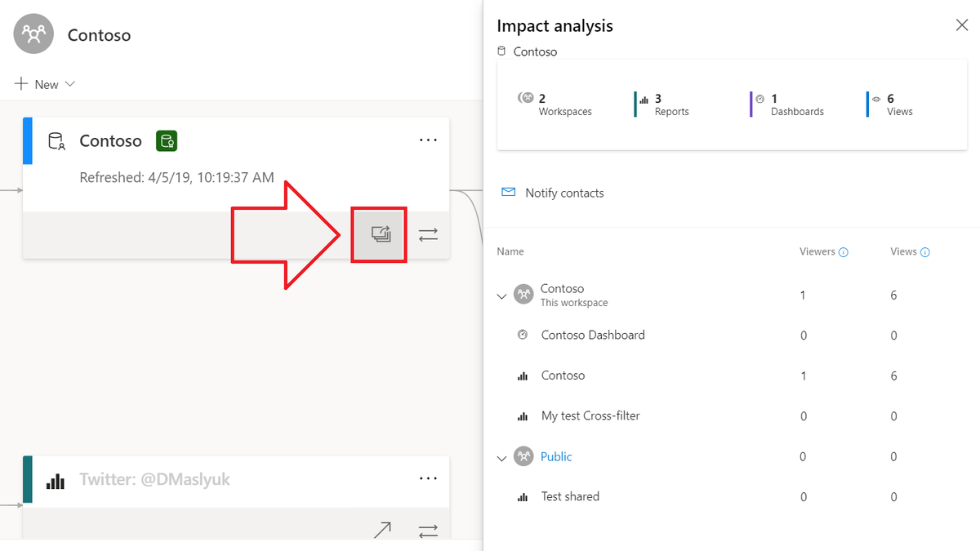
Task: Open more options on the Twitter report card
Action: (x=429, y=479)
